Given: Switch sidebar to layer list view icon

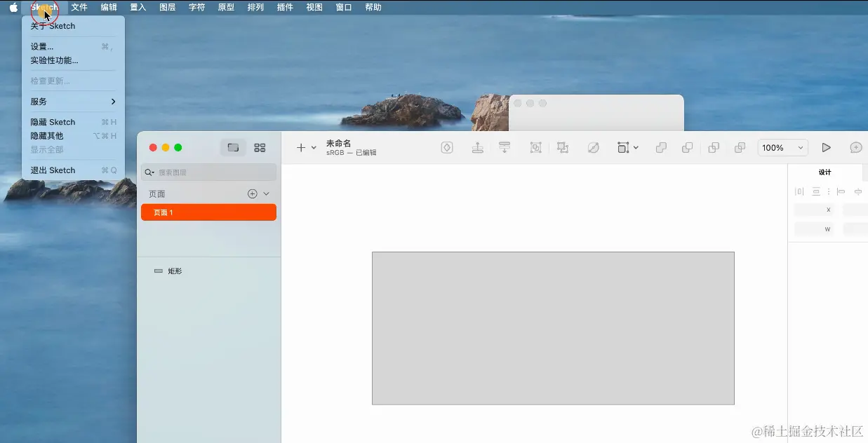Looking at the screenshot, I should (x=233, y=147).
